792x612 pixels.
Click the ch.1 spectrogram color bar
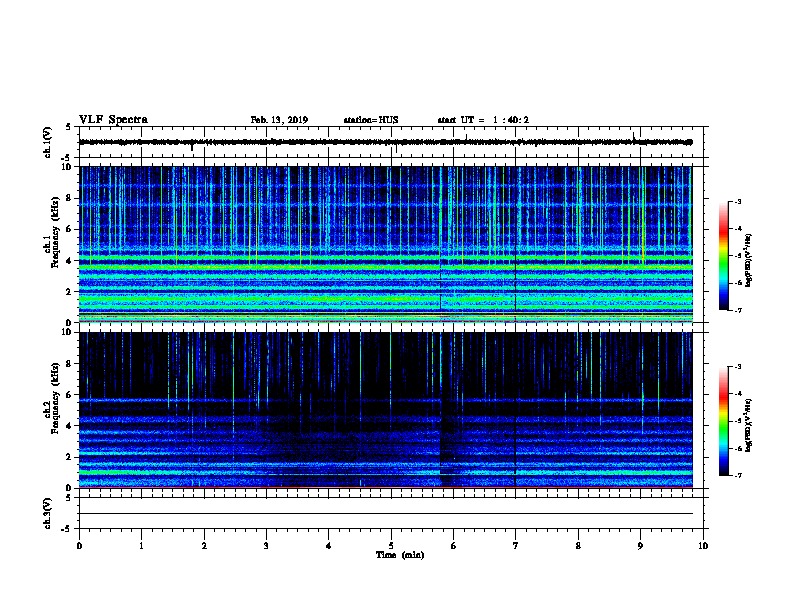(x=724, y=256)
